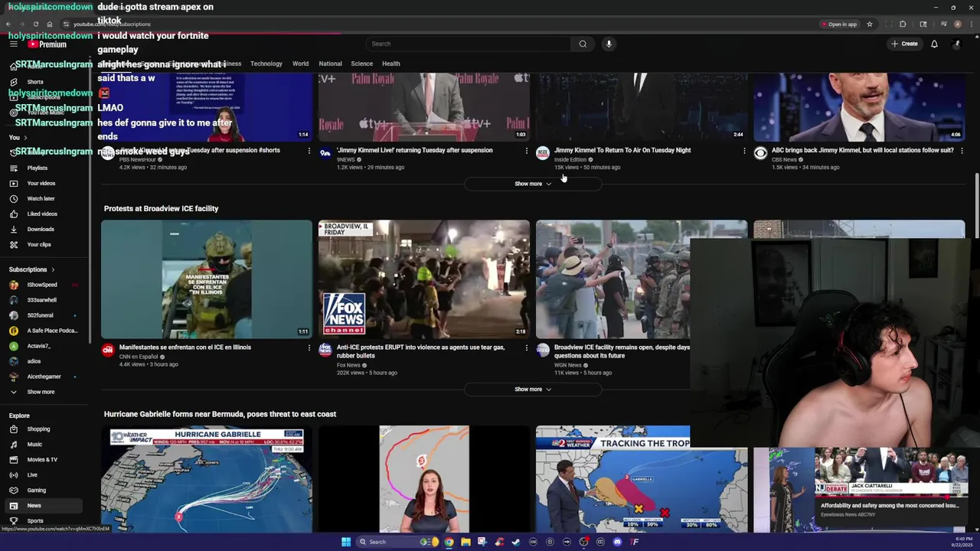Open the YouTube hamburger guide menu
980x551 pixels.
point(14,44)
